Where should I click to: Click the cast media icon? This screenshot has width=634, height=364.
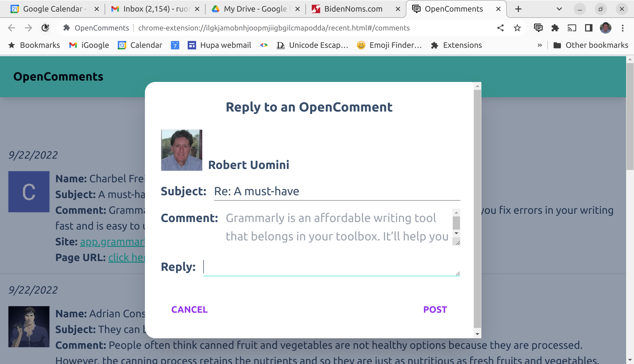pyautogui.click(x=572, y=28)
